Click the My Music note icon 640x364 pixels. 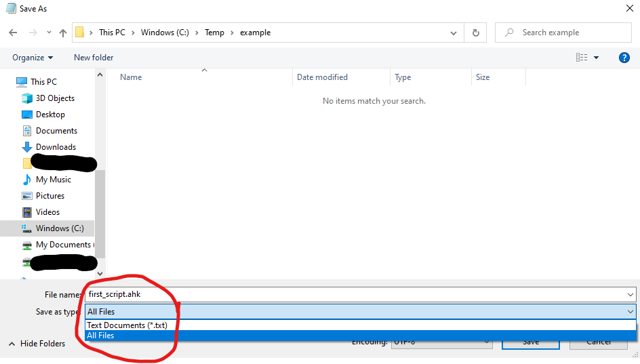27,180
